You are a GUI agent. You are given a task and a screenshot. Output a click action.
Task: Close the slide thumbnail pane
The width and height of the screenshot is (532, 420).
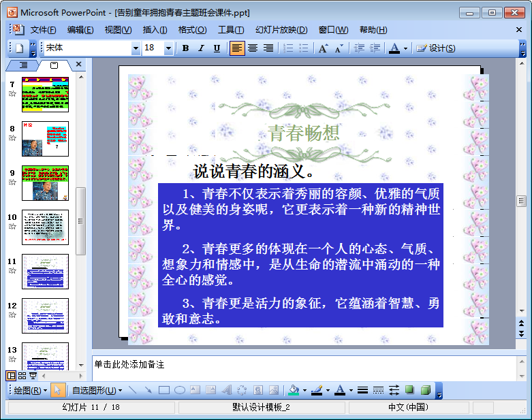tap(79, 64)
